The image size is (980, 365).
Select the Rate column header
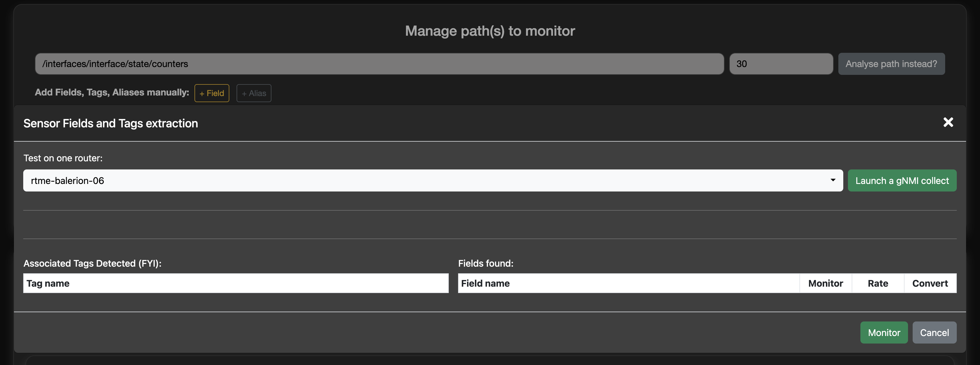(x=878, y=283)
